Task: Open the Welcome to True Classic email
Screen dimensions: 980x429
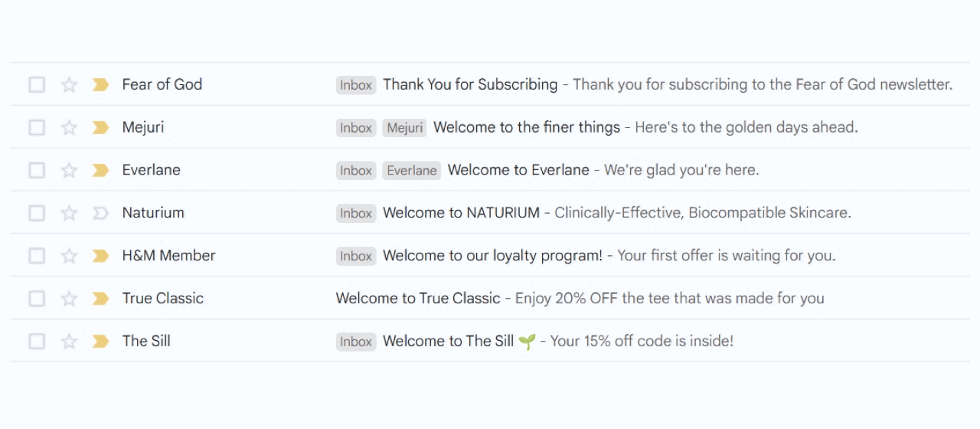Action: [418, 298]
